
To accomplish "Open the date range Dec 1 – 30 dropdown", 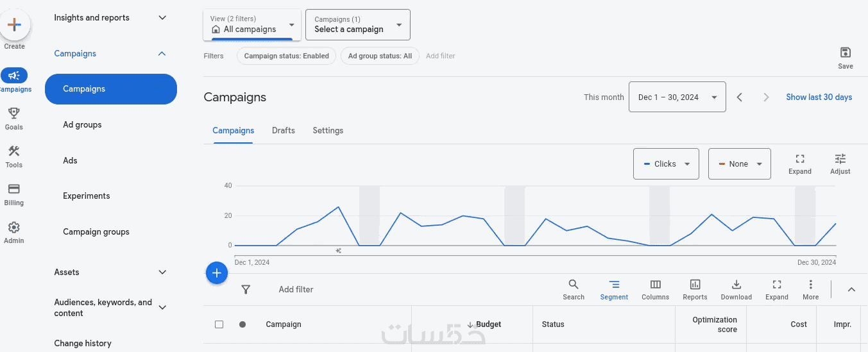I will tap(677, 97).
